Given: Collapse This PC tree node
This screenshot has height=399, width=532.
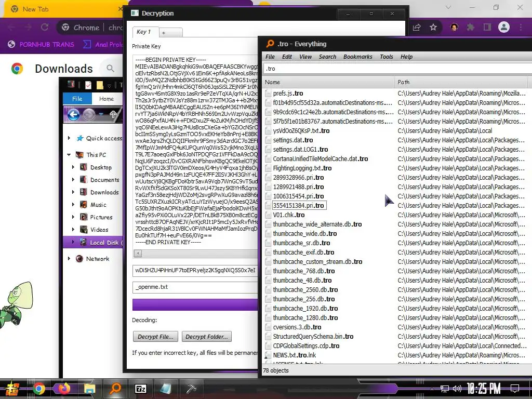Looking at the screenshot, I should click(x=69, y=155).
